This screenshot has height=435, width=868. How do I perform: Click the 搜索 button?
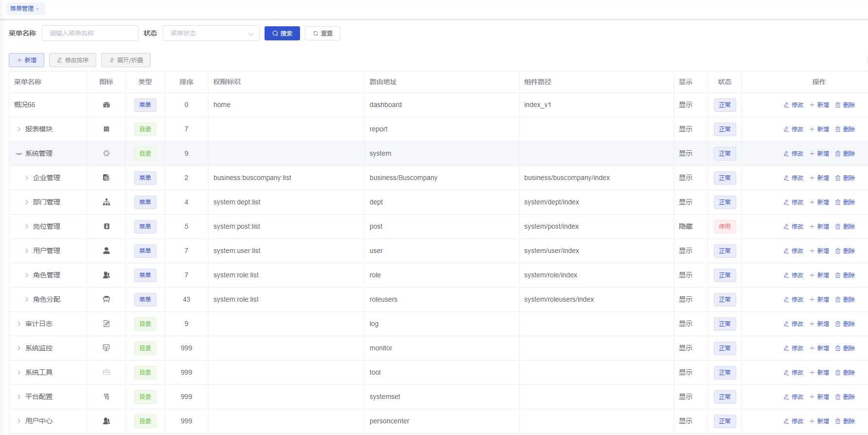tap(282, 33)
